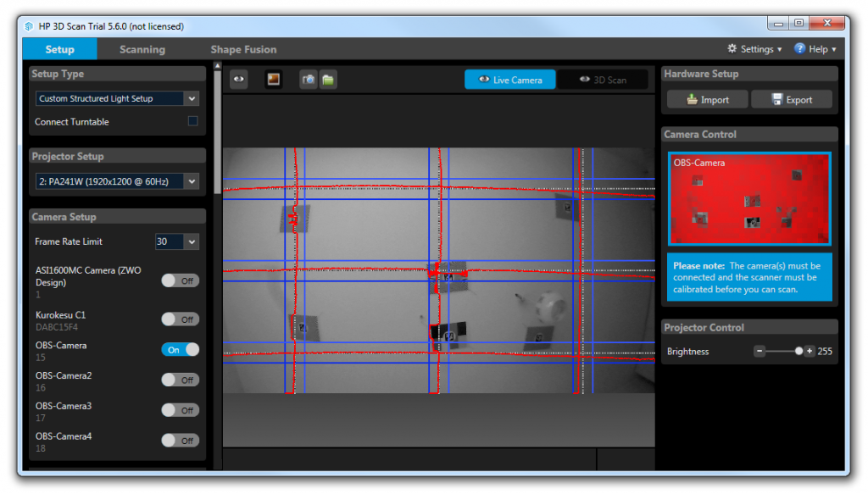Click the HP 3D Scan title bar icon
868x494 pixels.
tap(29, 26)
